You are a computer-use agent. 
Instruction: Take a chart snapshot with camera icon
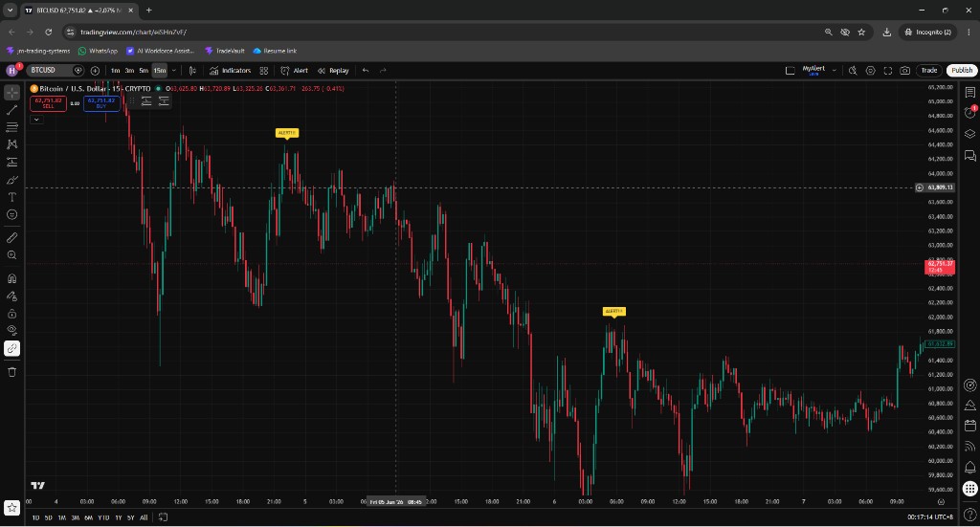coord(905,71)
